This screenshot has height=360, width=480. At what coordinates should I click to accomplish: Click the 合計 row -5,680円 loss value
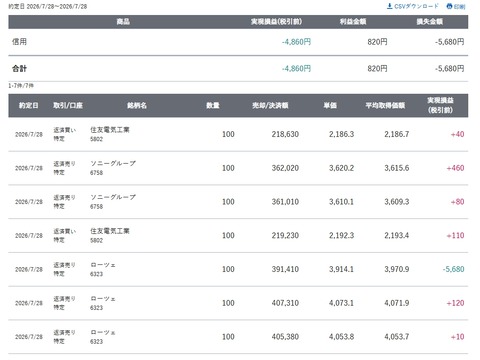pos(450,69)
